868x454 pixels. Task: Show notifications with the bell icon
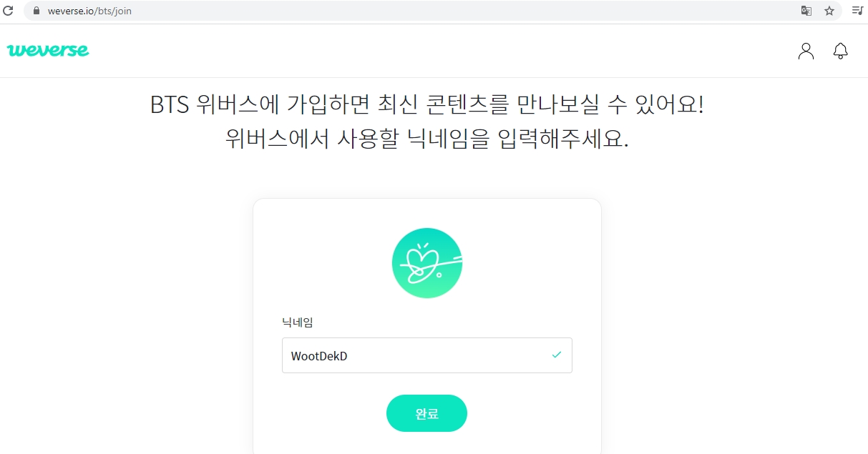point(841,51)
